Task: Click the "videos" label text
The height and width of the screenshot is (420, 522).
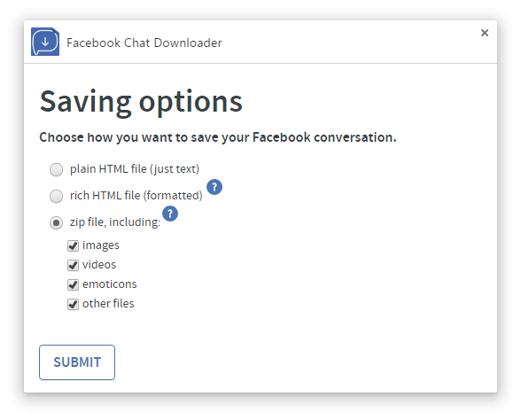Action: 99,265
